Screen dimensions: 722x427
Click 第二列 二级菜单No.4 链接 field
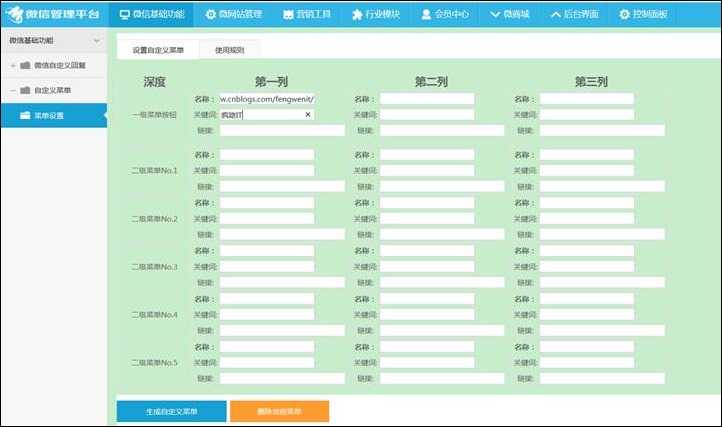coord(442,330)
